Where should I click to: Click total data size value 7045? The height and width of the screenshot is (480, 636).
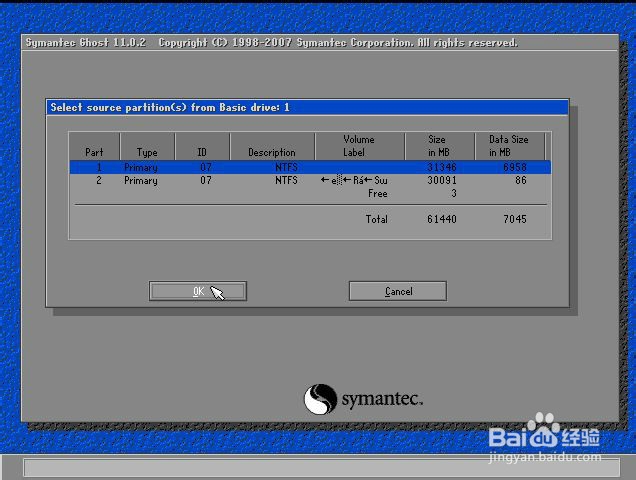515,219
